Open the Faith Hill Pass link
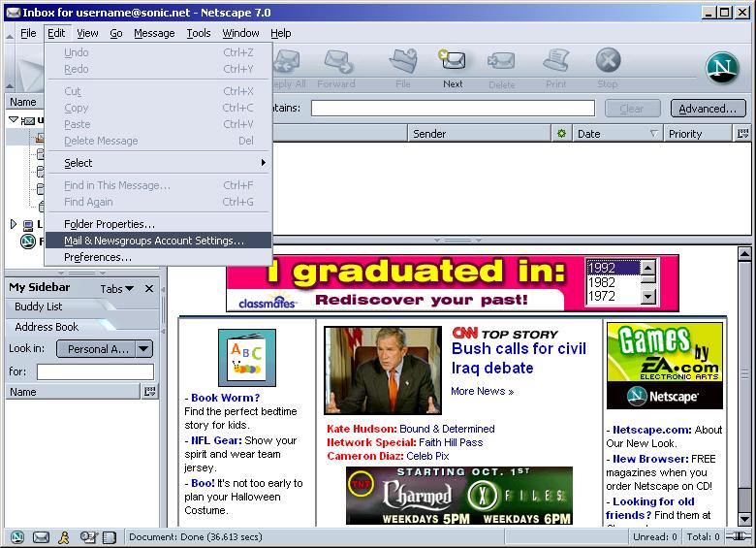The height and width of the screenshot is (548, 756). coord(451,442)
